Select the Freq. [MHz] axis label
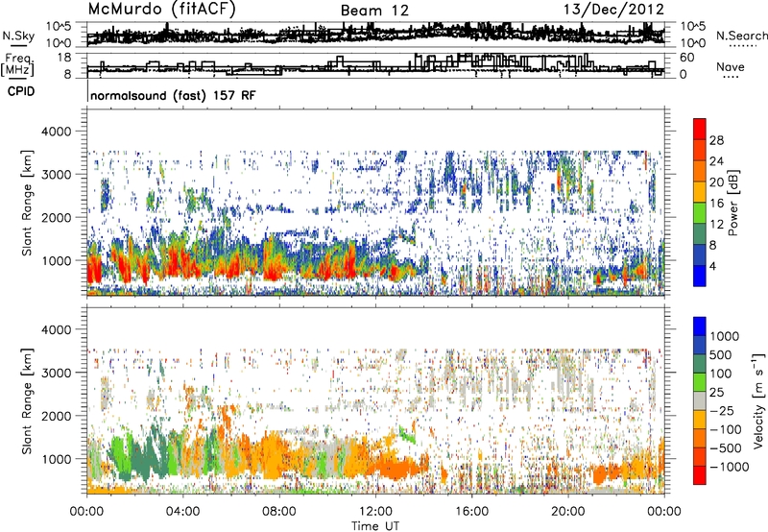This screenshot has width=768, height=532. pos(17,65)
